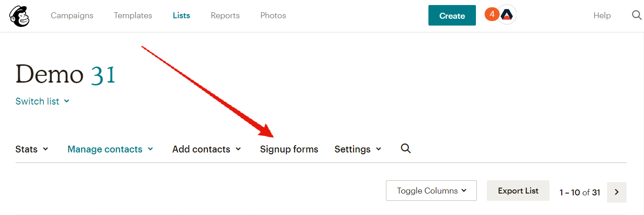Expand the Switch list dropdown
The height and width of the screenshot is (215, 644).
42,101
